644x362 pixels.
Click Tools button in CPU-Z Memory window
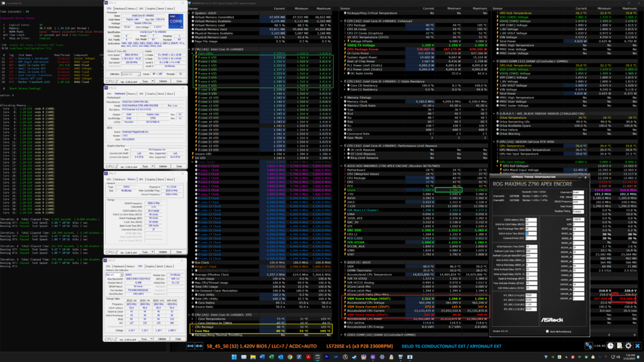coord(145,252)
